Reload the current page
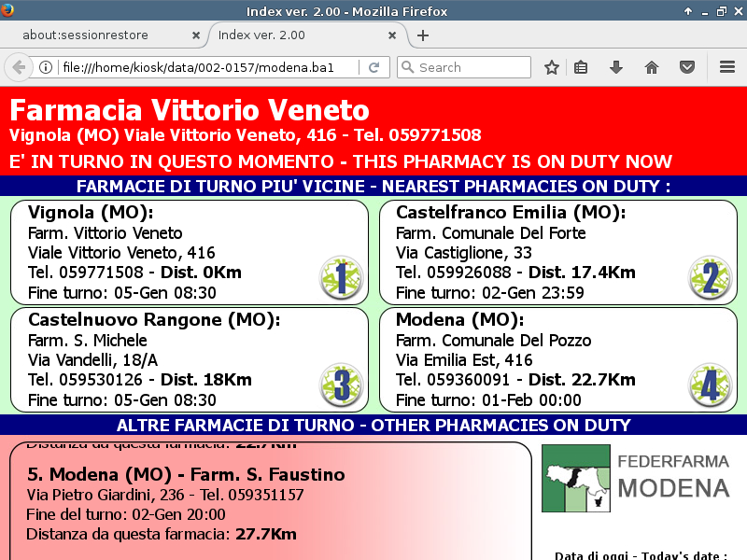 [x=373, y=67]
